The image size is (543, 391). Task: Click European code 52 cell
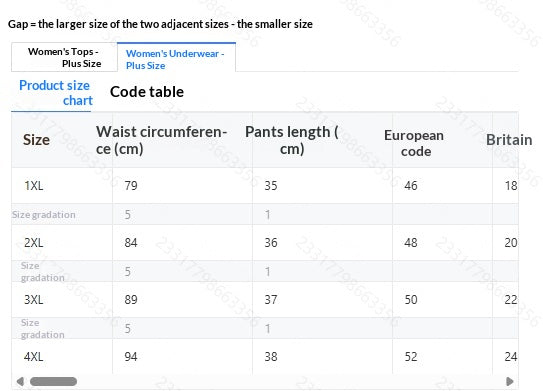(411, 357)
